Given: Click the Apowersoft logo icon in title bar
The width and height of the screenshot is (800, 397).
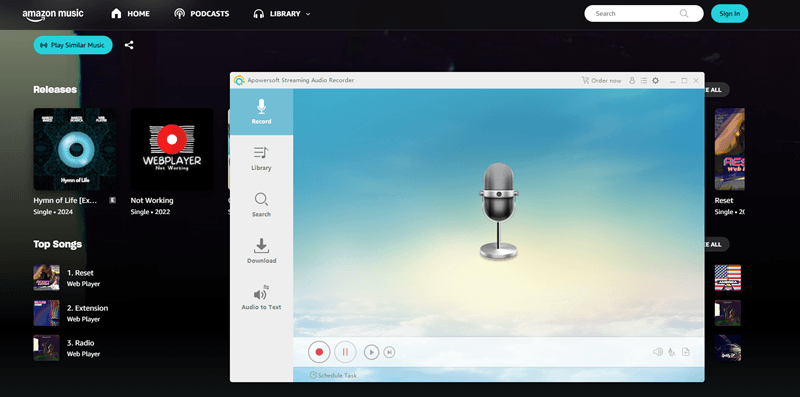Looking at the screenshot, I should pos(239,80).
